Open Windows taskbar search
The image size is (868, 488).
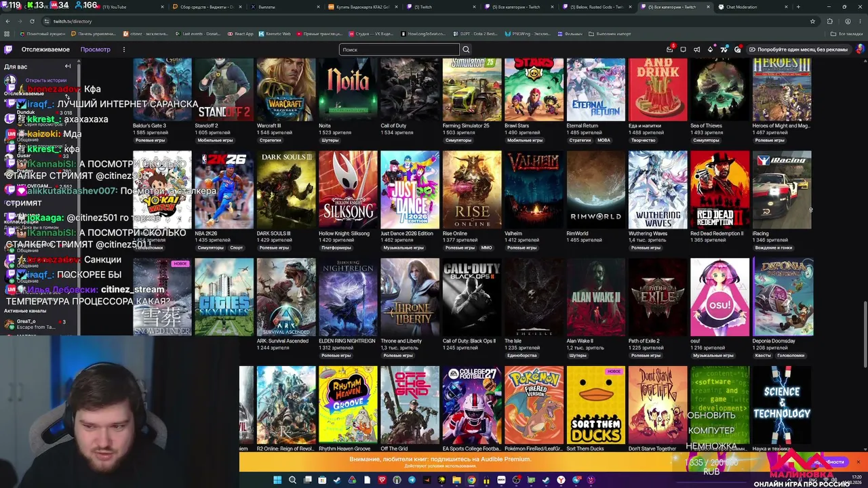(292, 480)
